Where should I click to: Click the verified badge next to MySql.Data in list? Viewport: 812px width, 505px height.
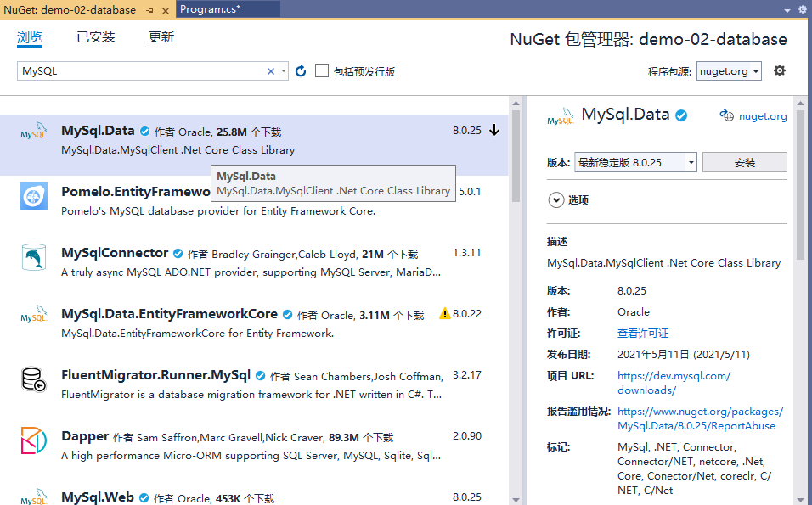145,131
